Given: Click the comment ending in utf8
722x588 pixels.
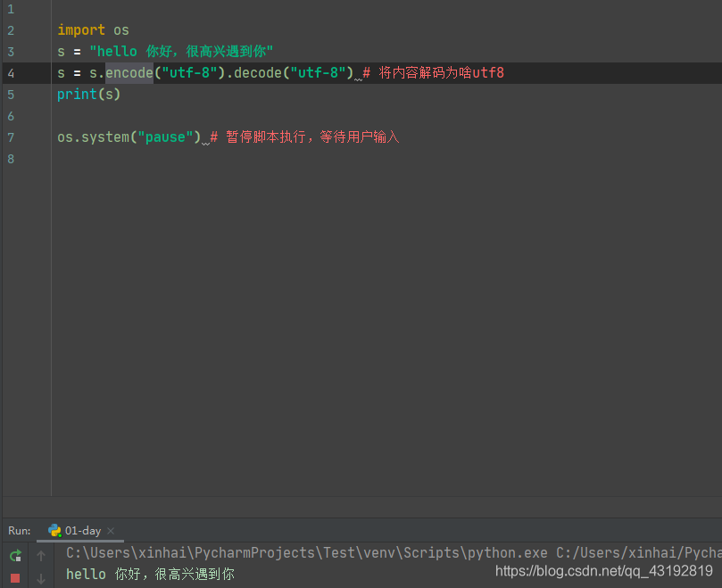Looking at the screenshot, I should (434, 73).
